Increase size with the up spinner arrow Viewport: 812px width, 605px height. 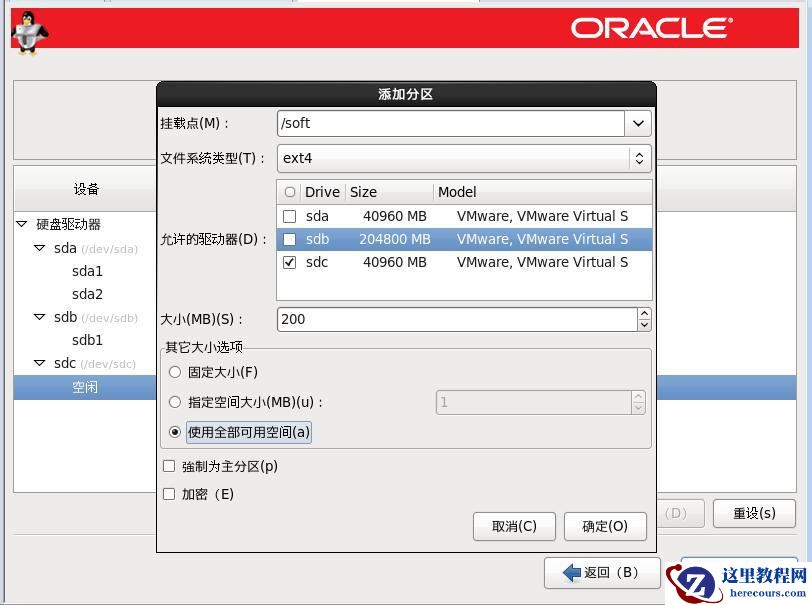point(644,313)
